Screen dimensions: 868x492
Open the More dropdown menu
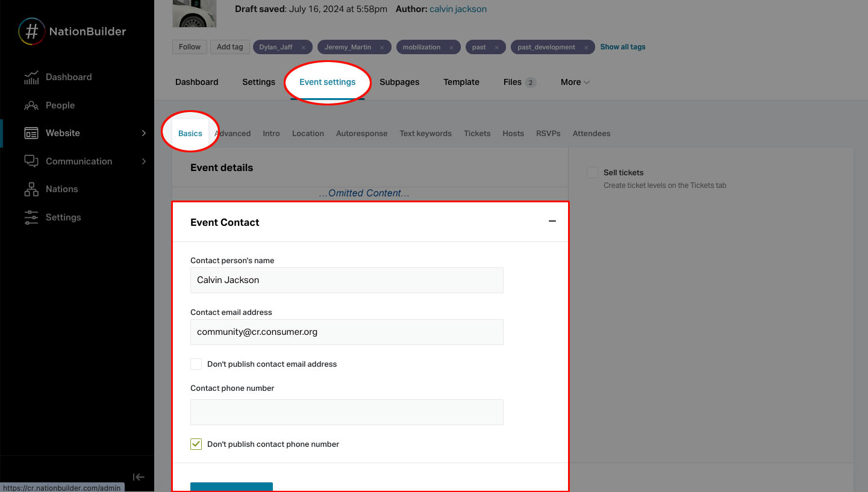tap(574, 82)
